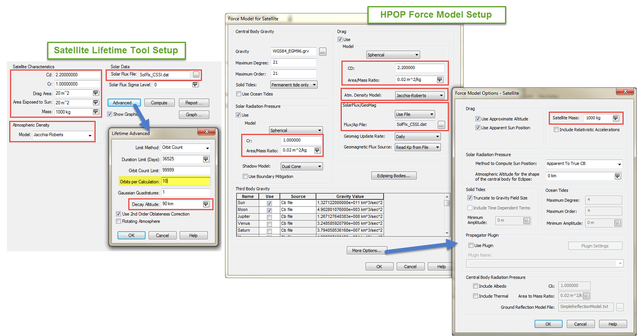Screen dimensions: 644x336
Task: Open Atm. Density Model dropdown
Action: (420, 96)
